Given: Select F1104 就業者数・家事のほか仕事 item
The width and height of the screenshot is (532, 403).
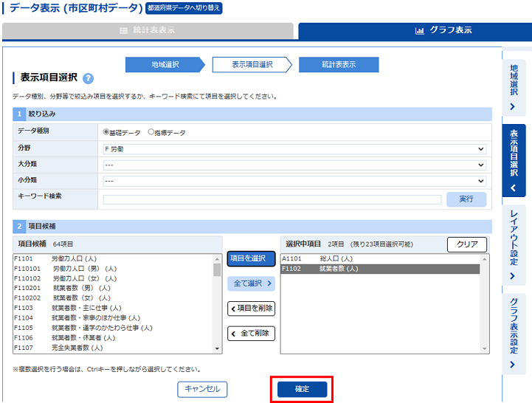Looking at the screenshot, I should [x=114, y=318].
